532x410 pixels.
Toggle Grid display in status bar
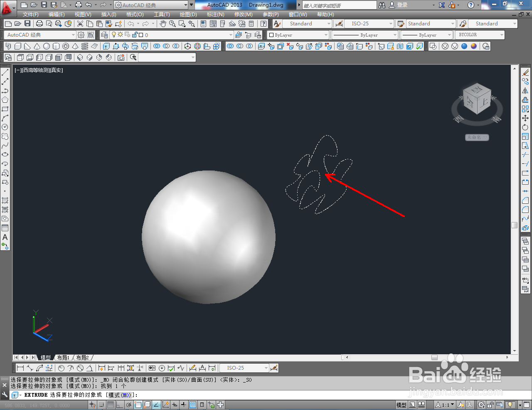point(111,405)
